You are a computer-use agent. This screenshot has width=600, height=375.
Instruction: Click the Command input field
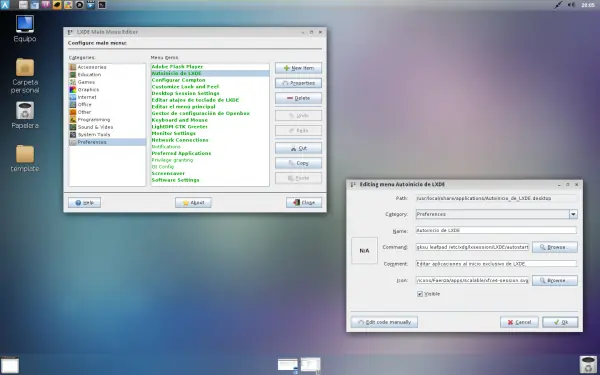coord(472,247)
